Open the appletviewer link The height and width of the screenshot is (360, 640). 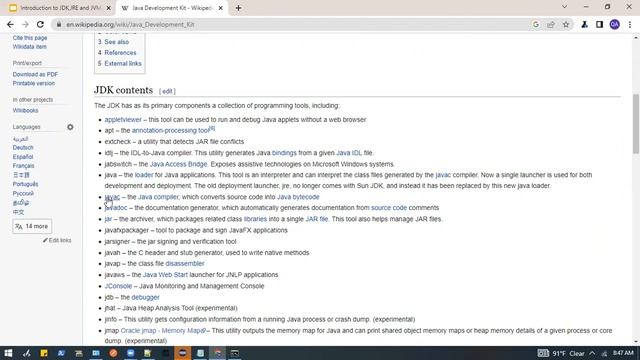123,120
